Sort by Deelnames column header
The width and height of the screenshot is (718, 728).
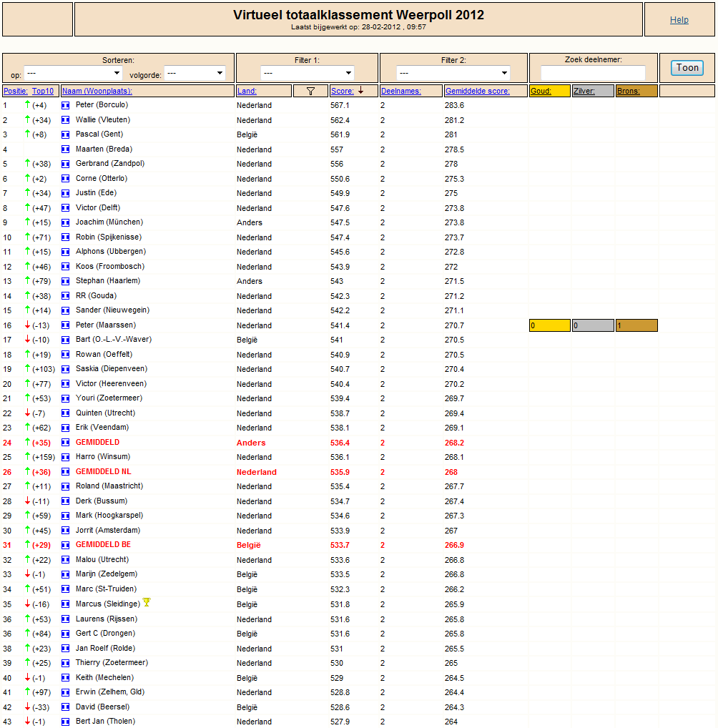click(x=400, y=91)
